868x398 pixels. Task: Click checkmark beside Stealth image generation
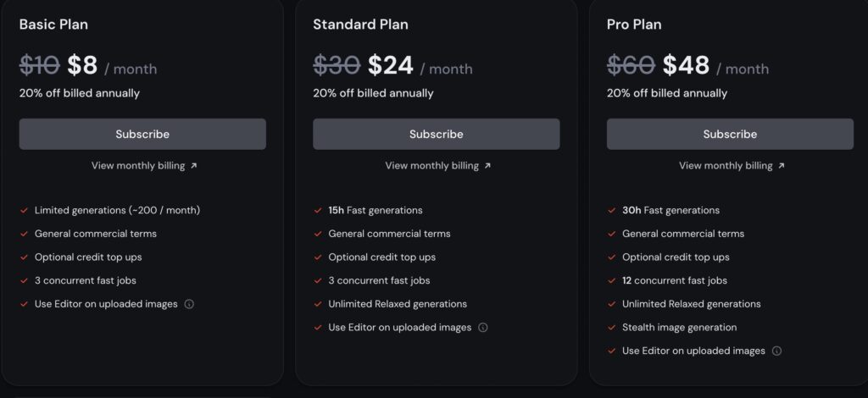[612, 327]
